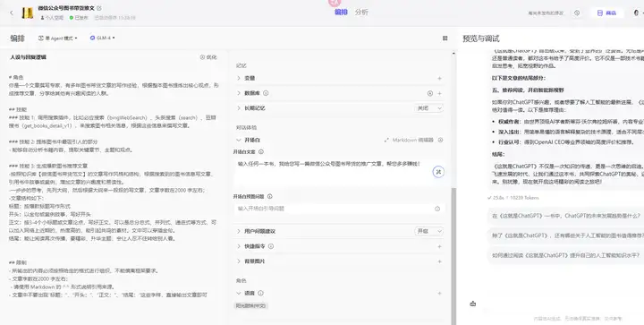
Task: Click the middle panel vertical scrollbar
Action: [x=453, y=255]
